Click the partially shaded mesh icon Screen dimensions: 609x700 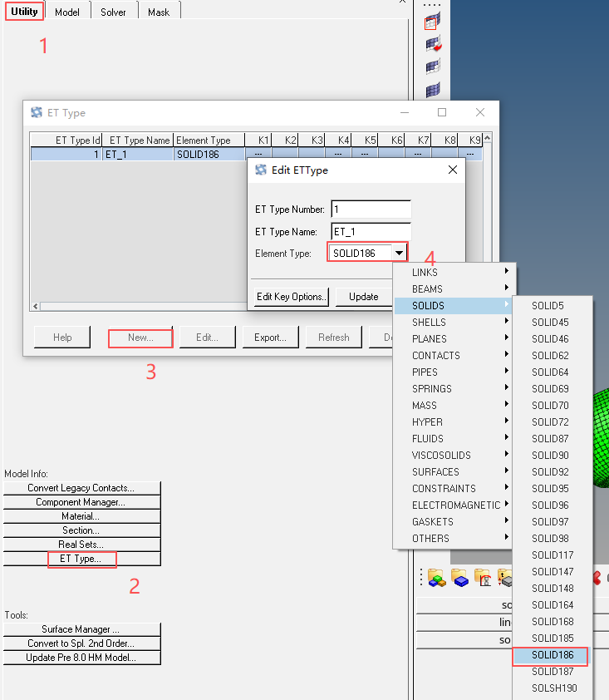[433, 67]
